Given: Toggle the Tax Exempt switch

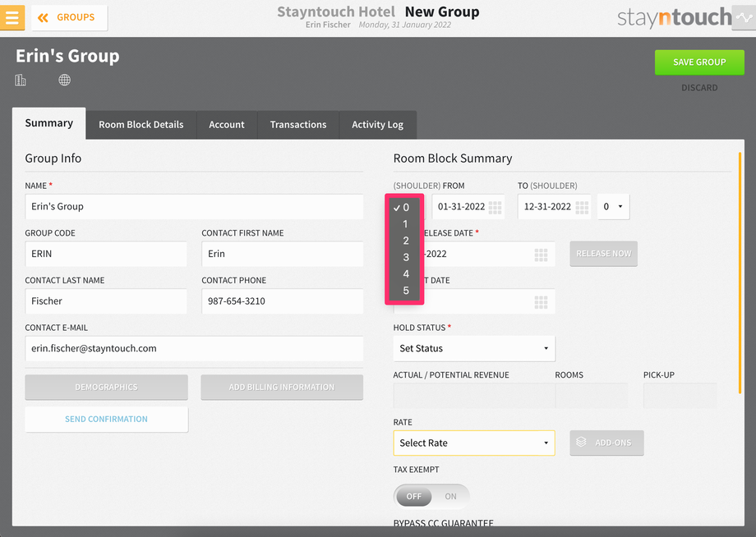Looking at the screenshot, I should (431, 497).
